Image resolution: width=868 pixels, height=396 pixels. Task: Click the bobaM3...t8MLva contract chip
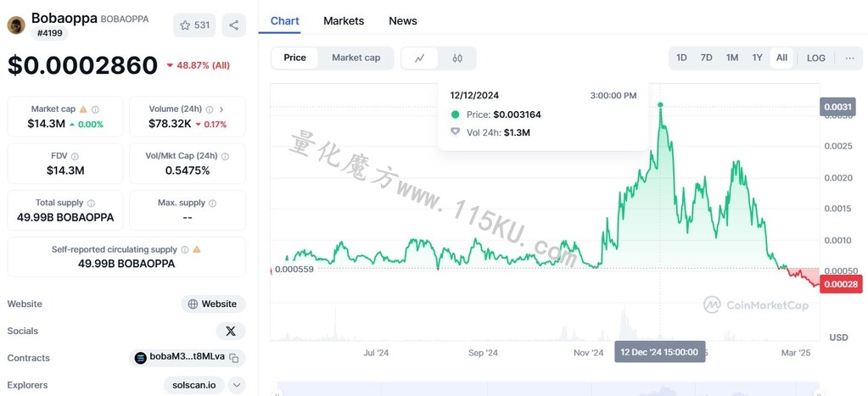tap(188, 358)
